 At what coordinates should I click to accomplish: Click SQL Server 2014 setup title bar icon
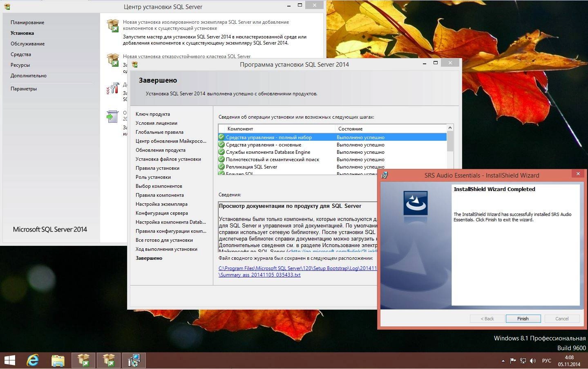135,64
